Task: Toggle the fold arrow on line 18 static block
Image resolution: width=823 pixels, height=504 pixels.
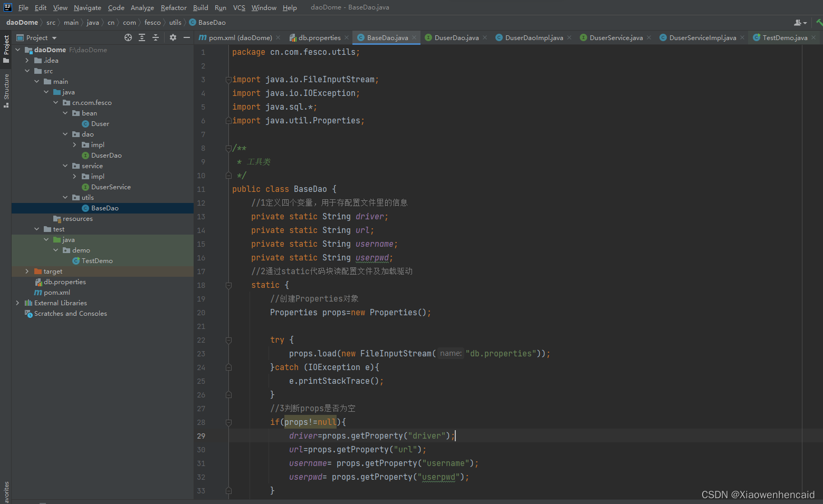Action: click(228, 285)
